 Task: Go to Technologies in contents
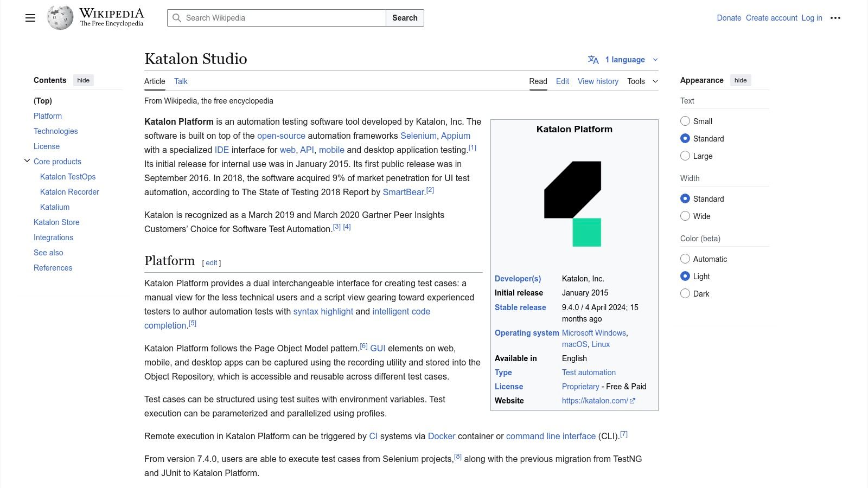click(56, 131)
